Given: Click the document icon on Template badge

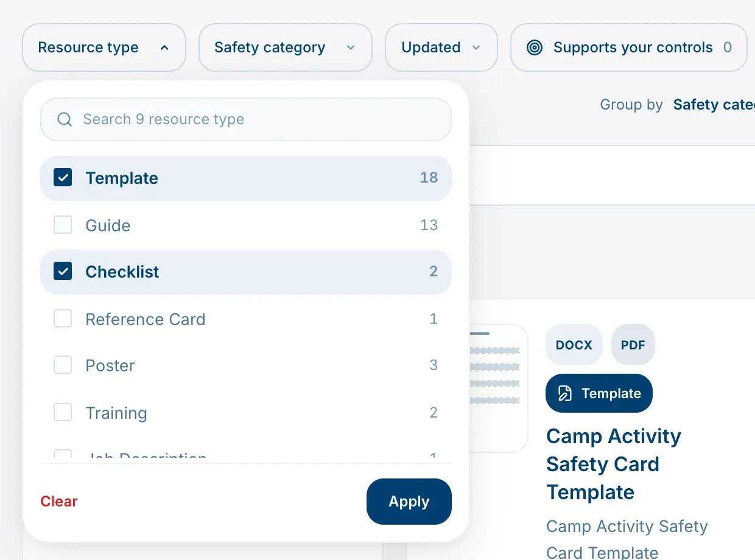Looking at the screenshot, I should [565, 393].
